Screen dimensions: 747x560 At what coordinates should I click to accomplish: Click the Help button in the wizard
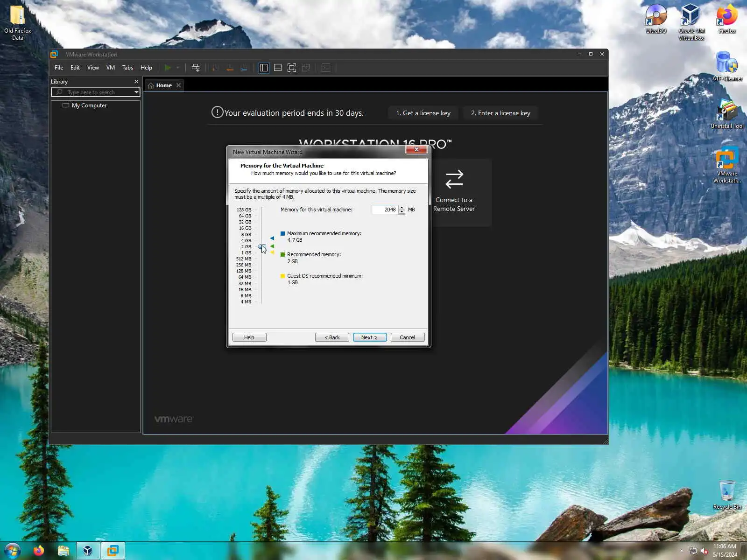[249, 337]
